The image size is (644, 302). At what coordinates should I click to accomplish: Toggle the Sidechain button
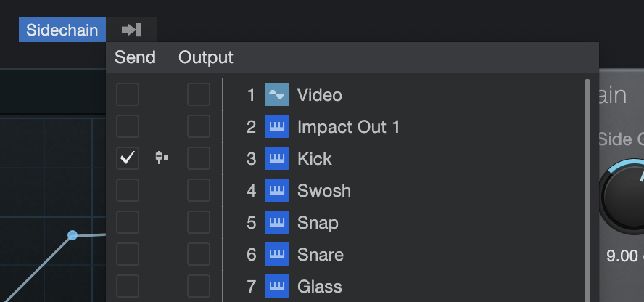pos(62,30)
